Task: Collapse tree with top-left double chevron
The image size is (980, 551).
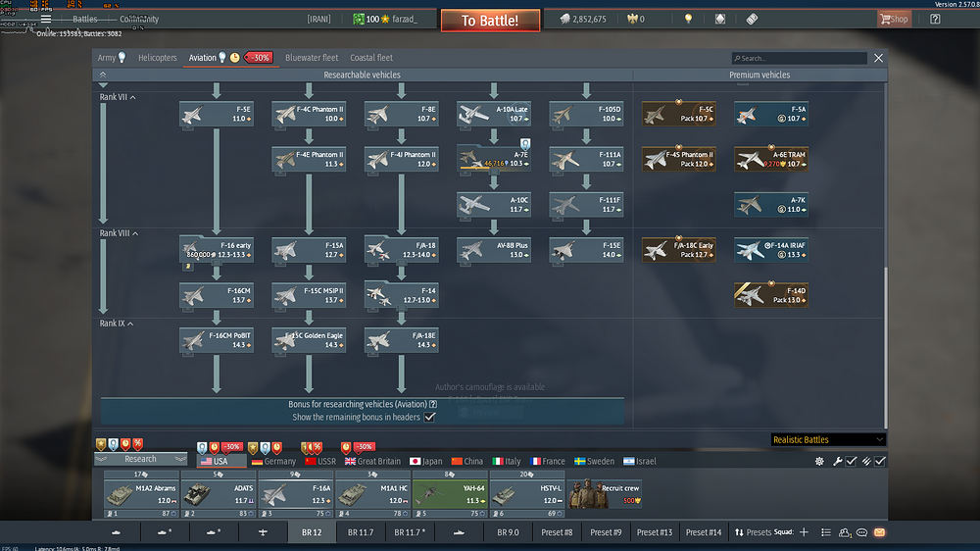Action: point(103,75)
